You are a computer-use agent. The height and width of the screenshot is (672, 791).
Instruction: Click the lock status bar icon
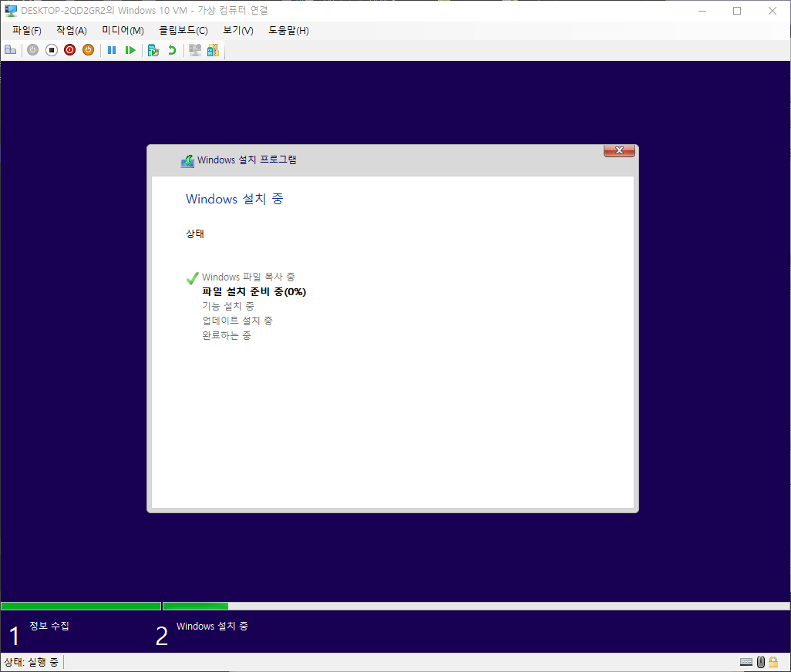(x=772, y=662)
